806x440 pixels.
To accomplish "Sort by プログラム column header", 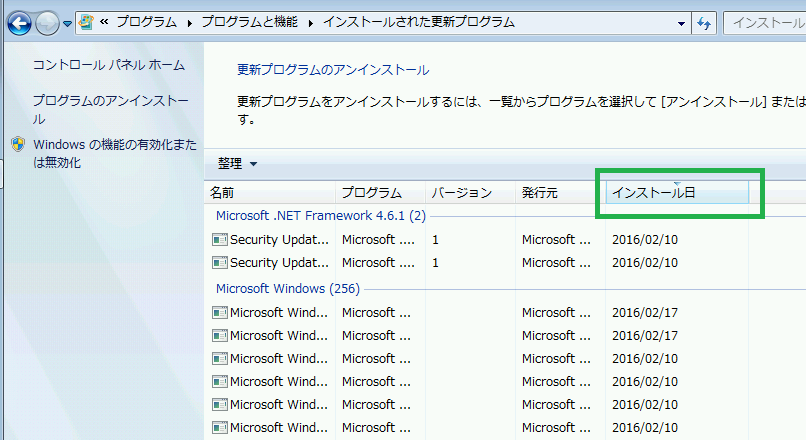I will pyautogui.click(x=380, y=193).
